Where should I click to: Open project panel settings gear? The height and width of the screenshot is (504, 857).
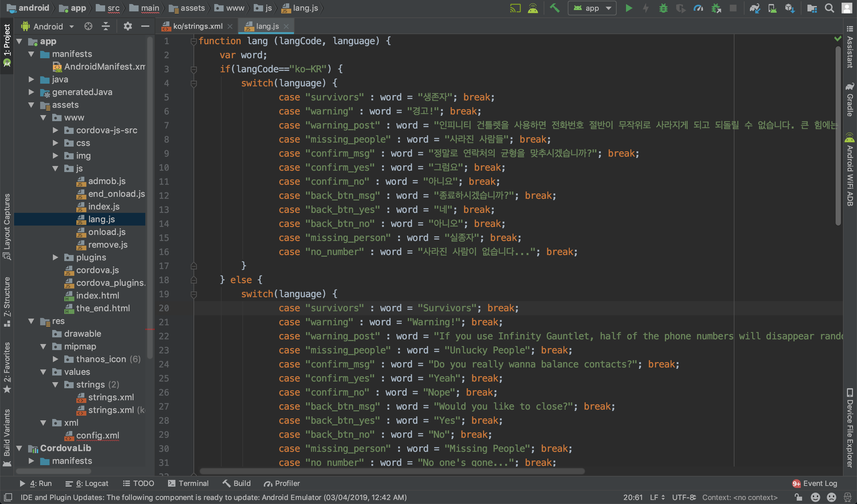tap(128, 26)
